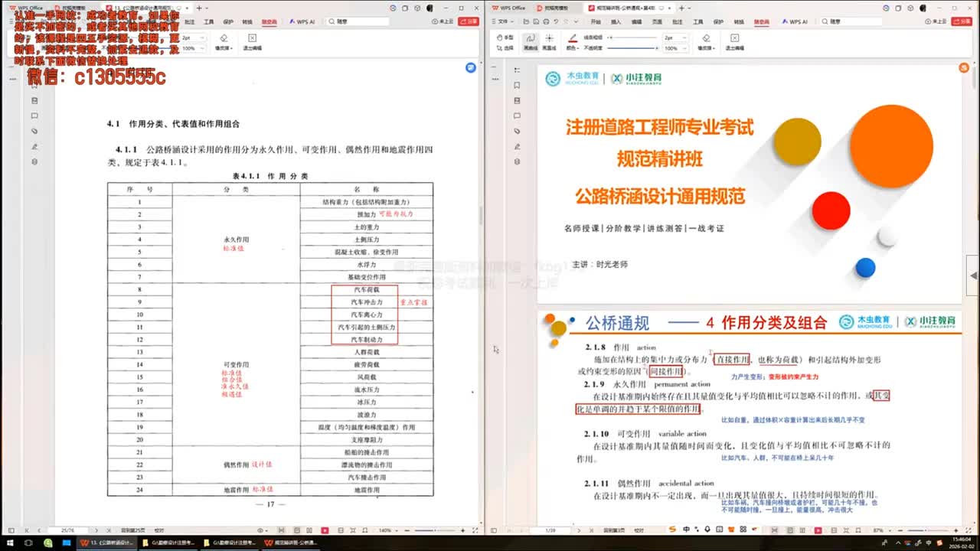Select the 选择 tool in right window
This screenshot has width=980, height=551.
pyautogui.click(x=505, y=48)
